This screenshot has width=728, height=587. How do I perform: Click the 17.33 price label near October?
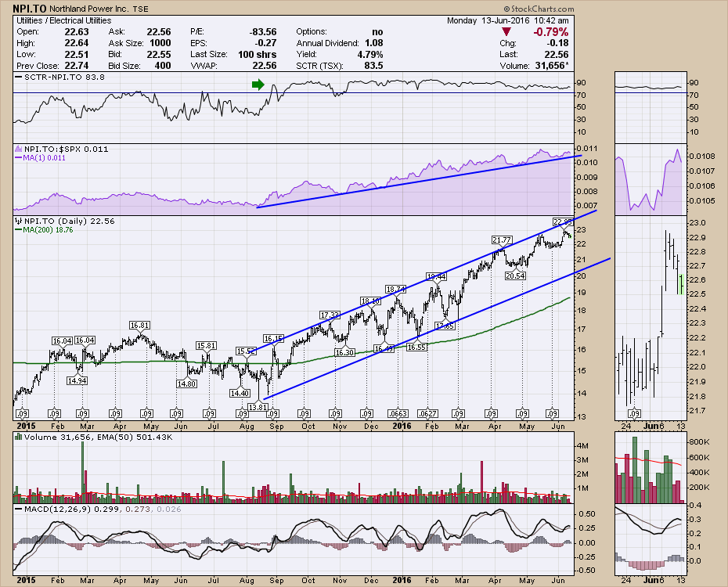pyautogui.click(x=330, y=315)
